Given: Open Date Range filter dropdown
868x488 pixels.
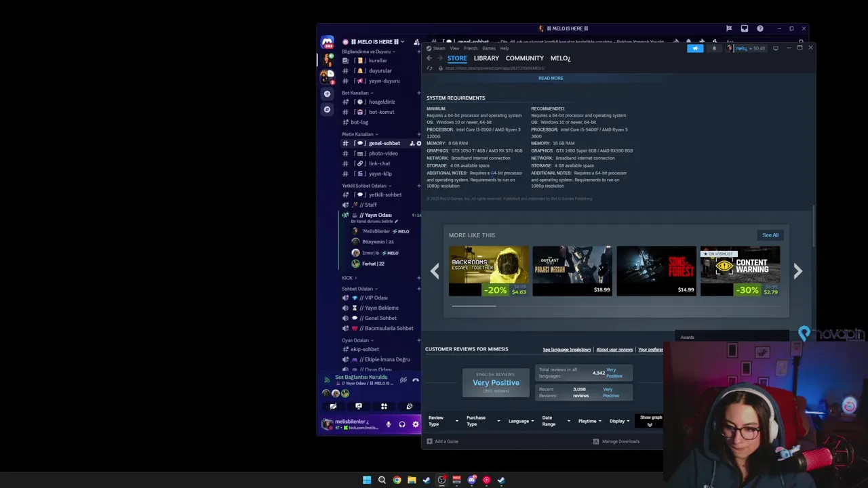Looking at the screenshot, I should (556, 421).
